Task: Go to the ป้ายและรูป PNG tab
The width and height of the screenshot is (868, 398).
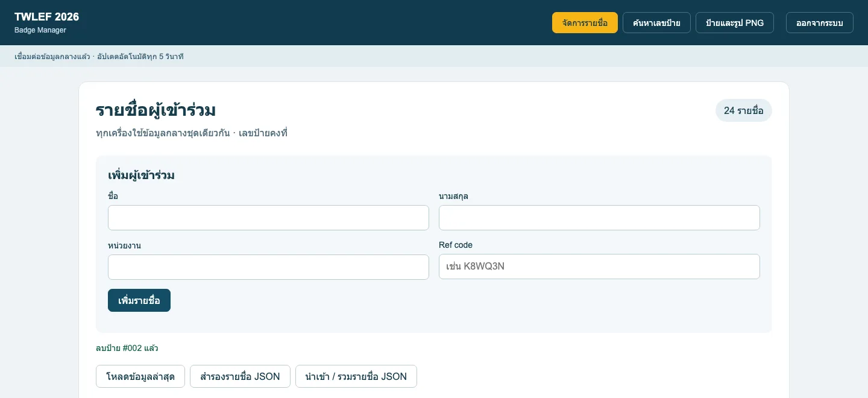Action: coord(735,23)
